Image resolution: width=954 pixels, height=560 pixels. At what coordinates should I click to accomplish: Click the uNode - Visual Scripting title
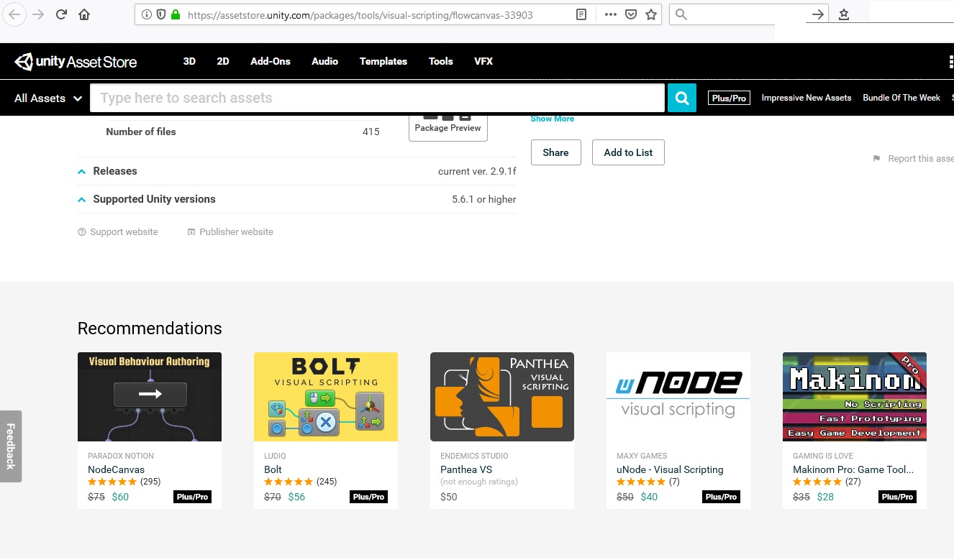[x=670, y=470]
